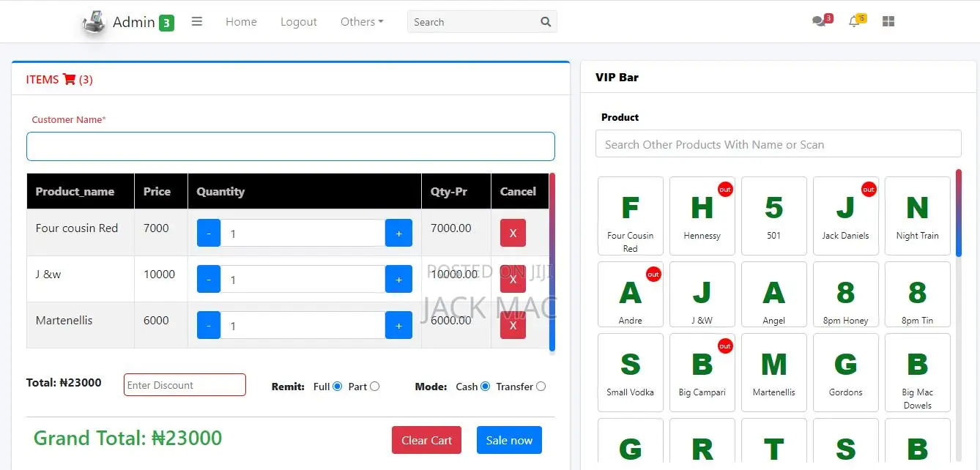
Task: Toggle the hamburger menu beside Admin
Action: coord(196,21)
